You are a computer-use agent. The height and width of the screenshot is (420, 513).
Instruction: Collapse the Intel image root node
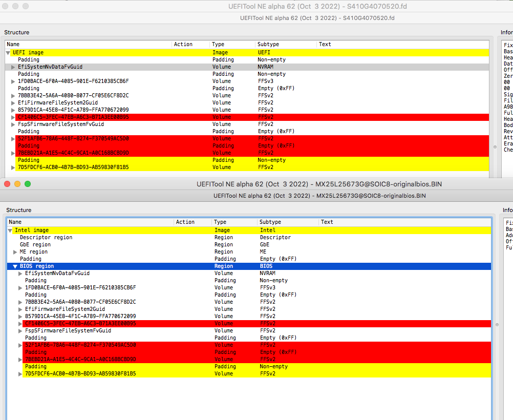[x=10, y=230]
